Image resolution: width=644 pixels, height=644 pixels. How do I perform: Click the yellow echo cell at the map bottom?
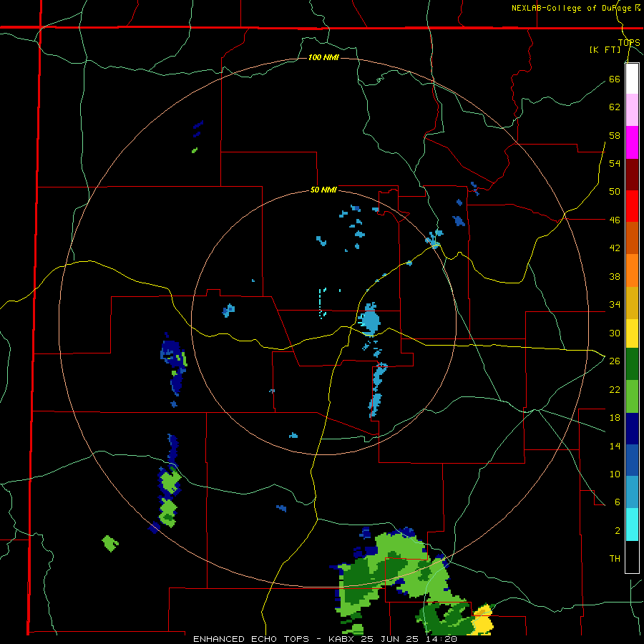click(483, 620)
